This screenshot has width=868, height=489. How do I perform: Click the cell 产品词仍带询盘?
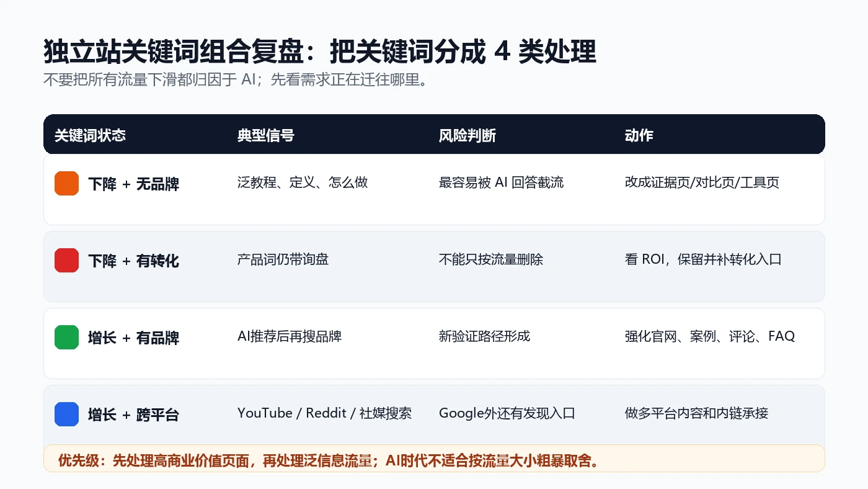283,259
